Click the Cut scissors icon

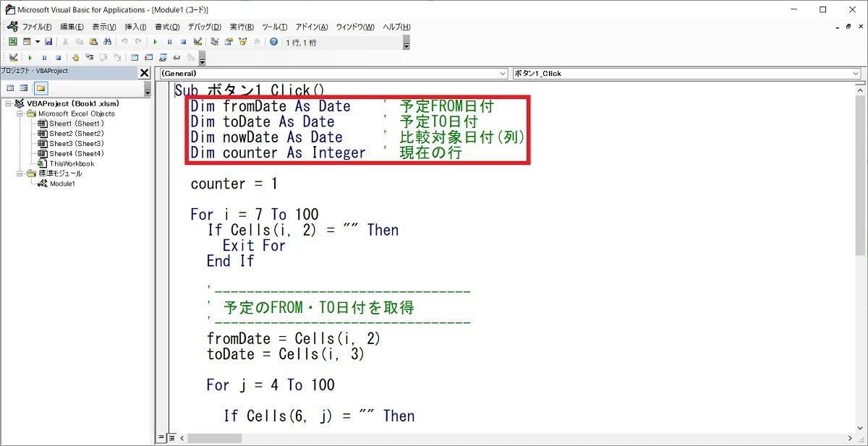65,42
